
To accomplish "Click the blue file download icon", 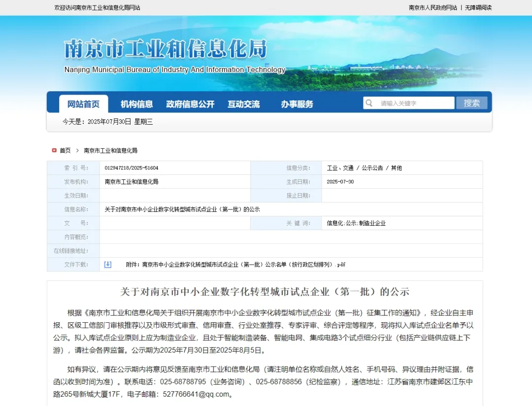I will point(108,265).
